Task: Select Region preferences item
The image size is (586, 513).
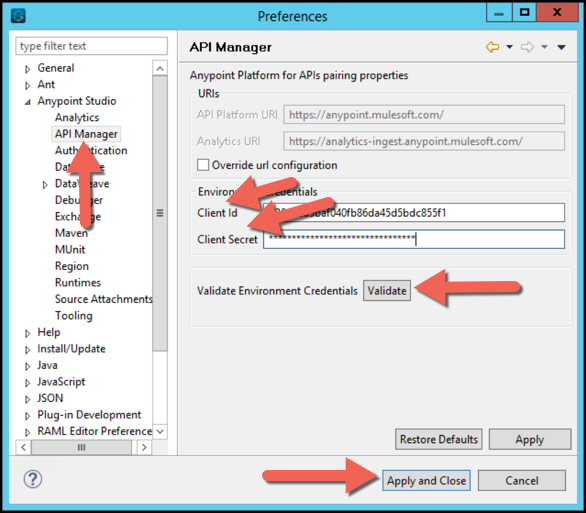Action: (72, 266)
